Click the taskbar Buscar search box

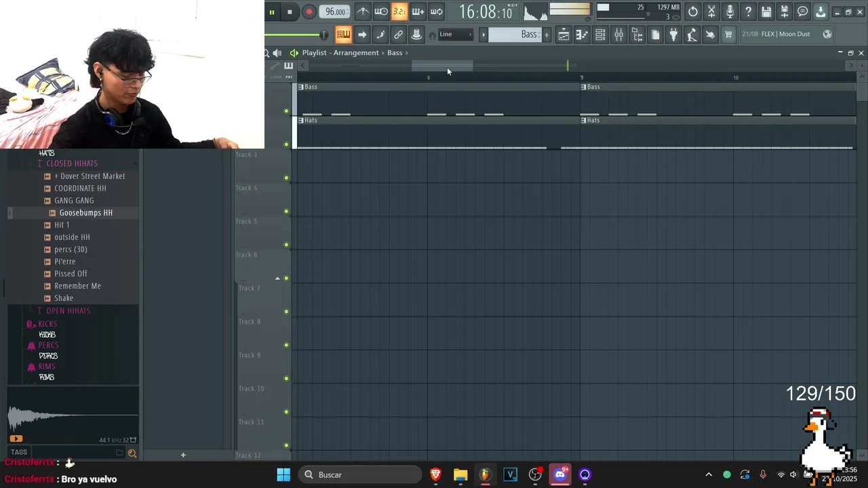(360, 474)
